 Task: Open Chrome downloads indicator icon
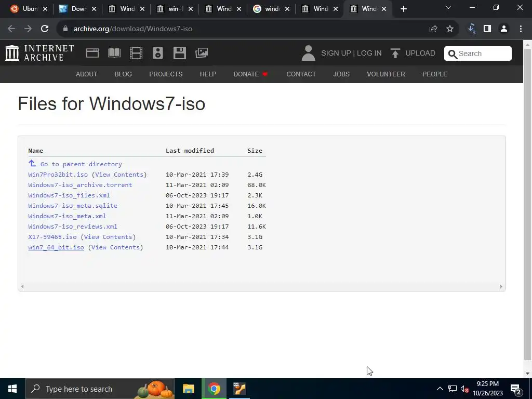coord(471,29)
